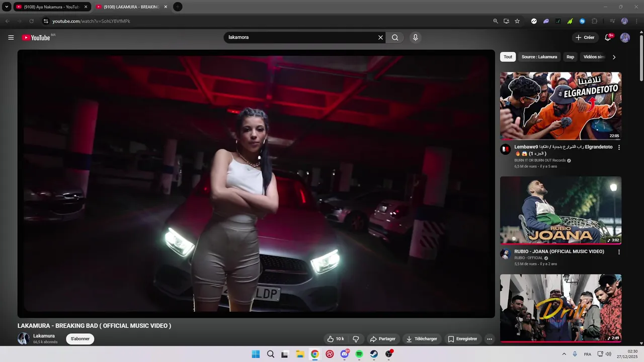The height and width of the screenshot is (362, 644).
Task: Bookmark this page with star
Action: 517,21
